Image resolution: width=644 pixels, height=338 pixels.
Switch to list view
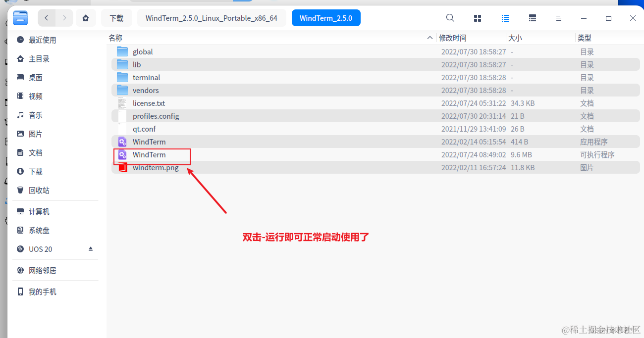tap(505, 18)
